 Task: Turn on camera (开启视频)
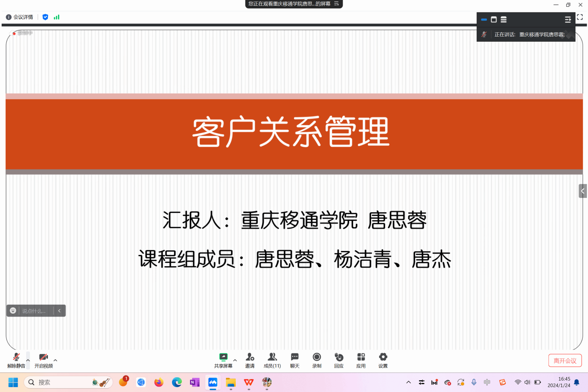44,360
